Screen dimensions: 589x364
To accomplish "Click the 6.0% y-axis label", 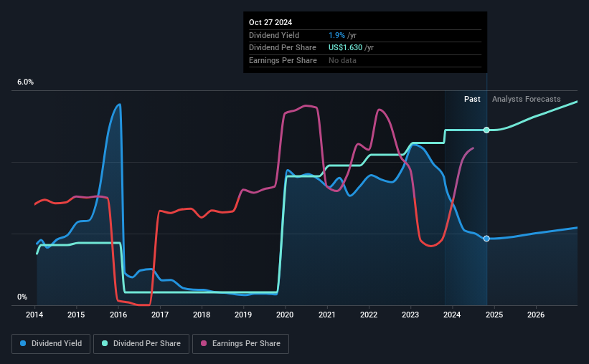I will 25,82.
